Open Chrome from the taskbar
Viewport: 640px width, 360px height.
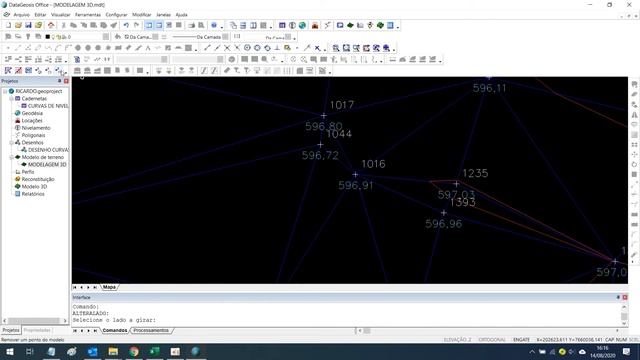tap(134, 351)
